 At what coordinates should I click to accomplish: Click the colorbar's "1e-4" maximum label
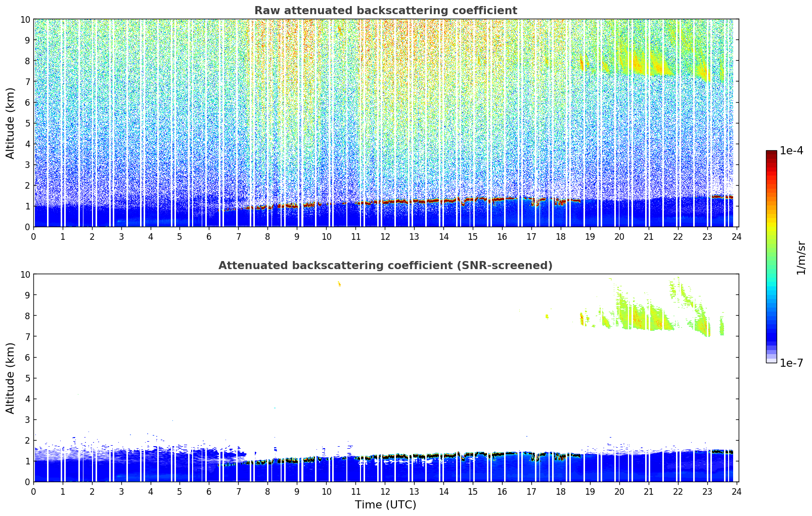click(791, 151)
